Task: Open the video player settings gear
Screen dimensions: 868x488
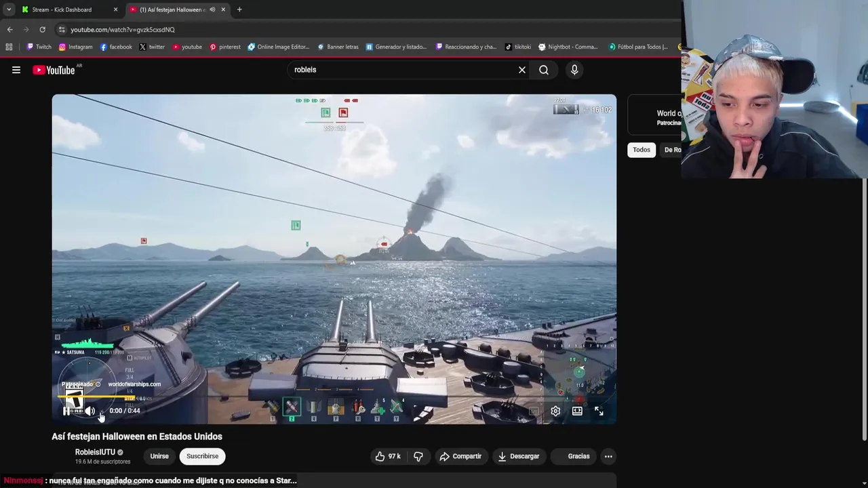Action: point(555,411)
